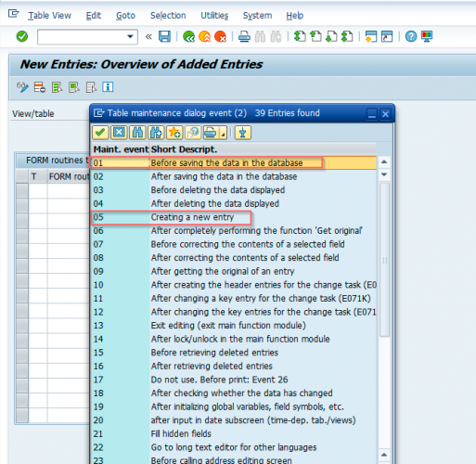The width and height of the screenshot is (476, 464).
Task: Select event 17 Do not use row
Action: point(234,380)
